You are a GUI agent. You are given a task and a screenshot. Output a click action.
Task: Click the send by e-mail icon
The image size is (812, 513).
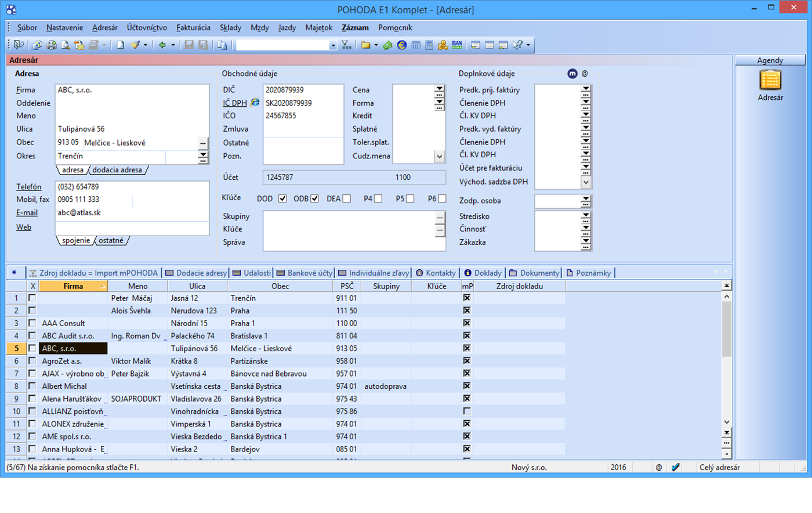(x=79, y=45)
